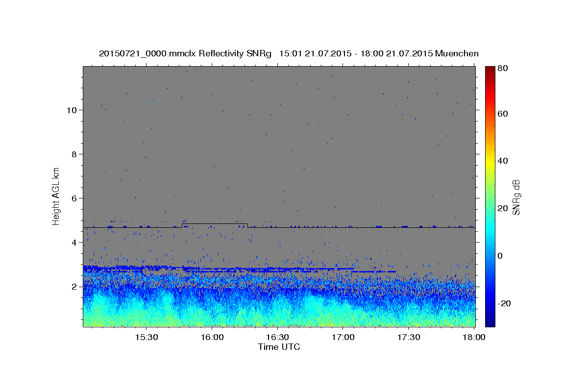
Task: Click the 15:30 time tick label
Action: point(146,338)
